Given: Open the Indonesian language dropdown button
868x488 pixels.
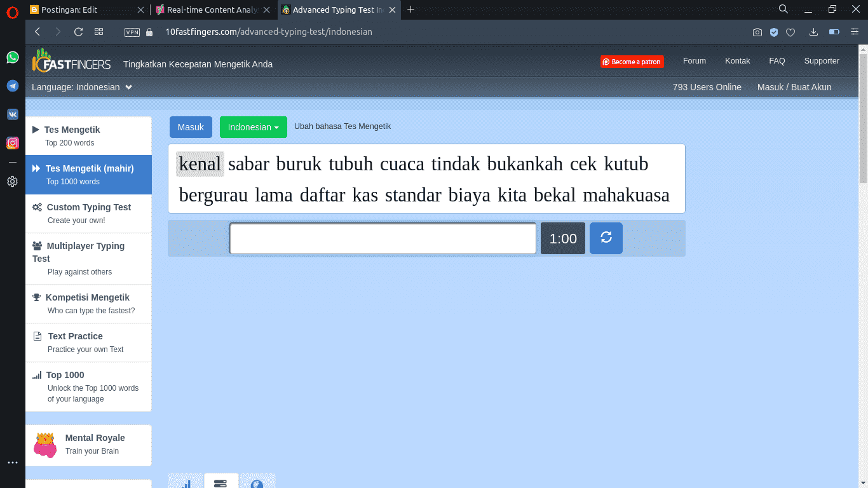Looking at the screenshot, I should click(253, 127).
